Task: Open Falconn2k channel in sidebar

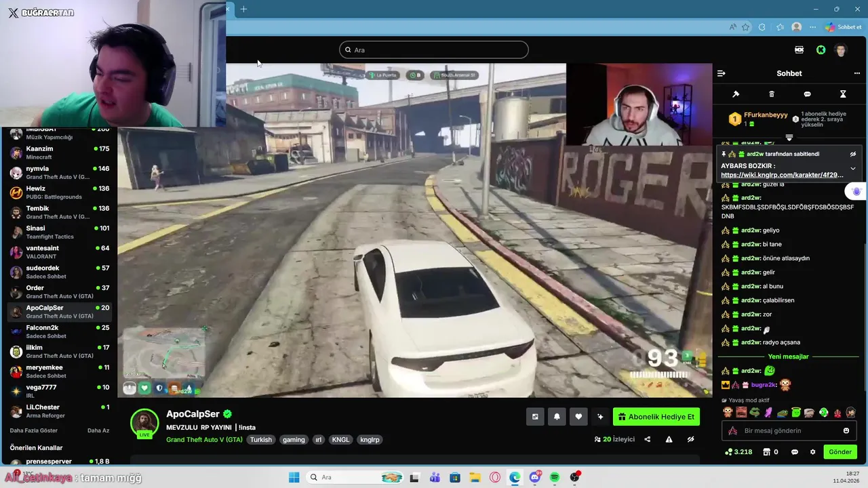Action: [x=58, y=331]
